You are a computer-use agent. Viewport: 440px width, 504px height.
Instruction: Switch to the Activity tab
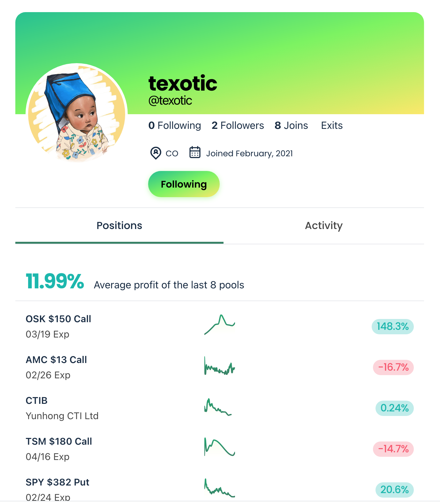[324, 226]
